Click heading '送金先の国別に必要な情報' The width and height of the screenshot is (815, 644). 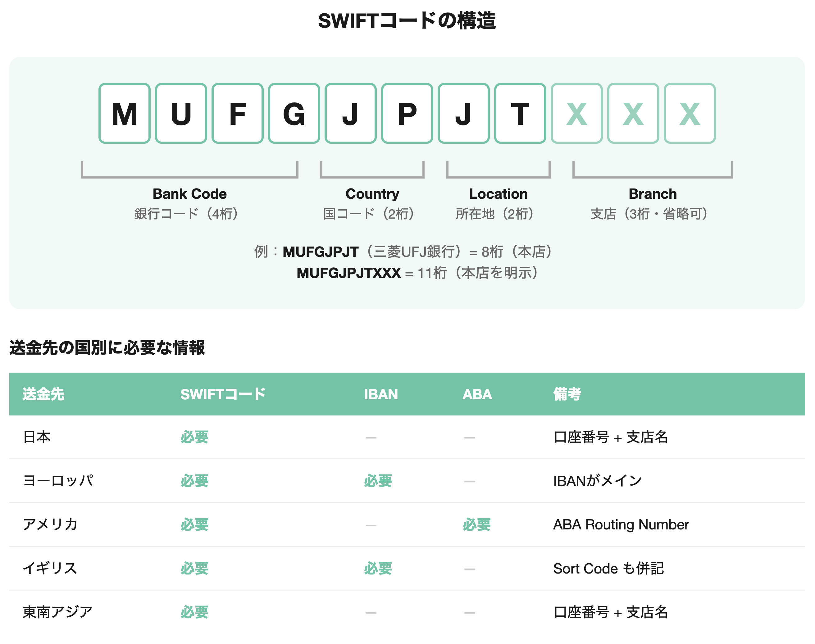click(107, 347)
